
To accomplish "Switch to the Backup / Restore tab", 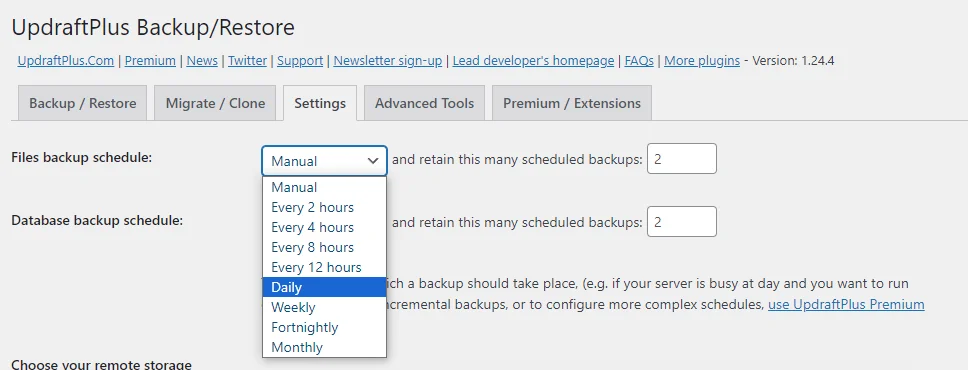I will point(83,103).
